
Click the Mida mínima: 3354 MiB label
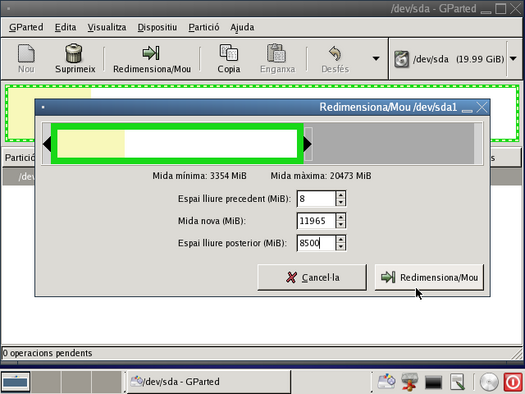pyautogui.click(x=200, y=176)
